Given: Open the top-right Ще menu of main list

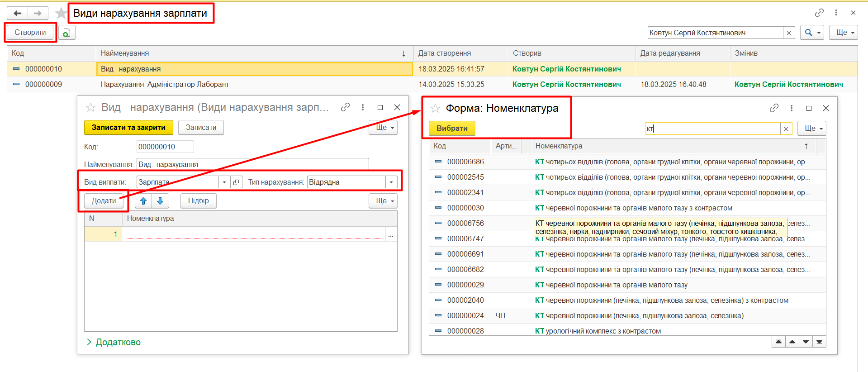Looking at the screenshot, I should click(843, 33).
